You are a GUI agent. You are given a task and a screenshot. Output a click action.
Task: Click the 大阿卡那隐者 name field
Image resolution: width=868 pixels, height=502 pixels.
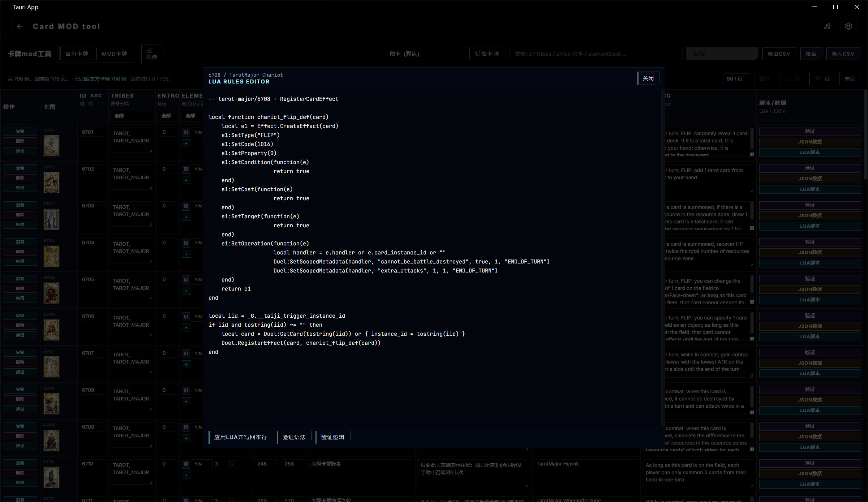360,464
